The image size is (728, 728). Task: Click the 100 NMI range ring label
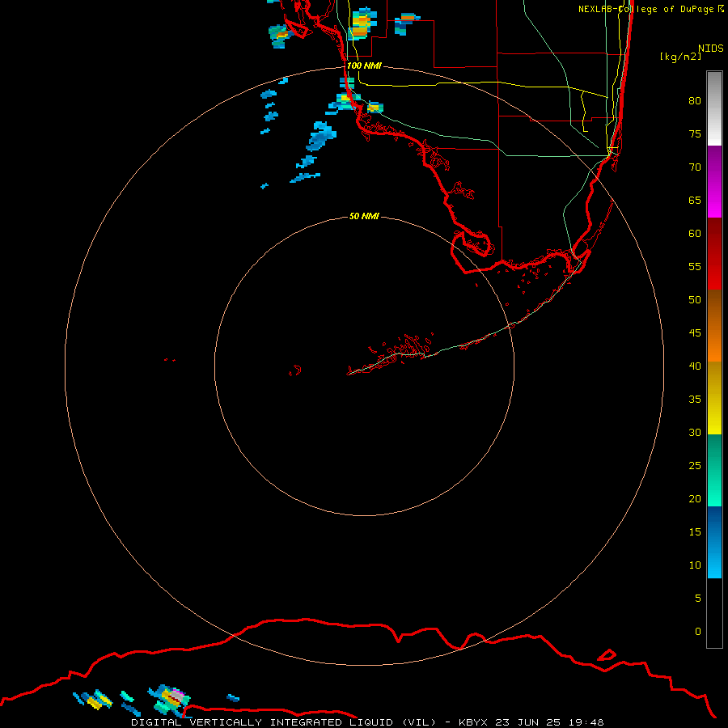tap(364, 66)
